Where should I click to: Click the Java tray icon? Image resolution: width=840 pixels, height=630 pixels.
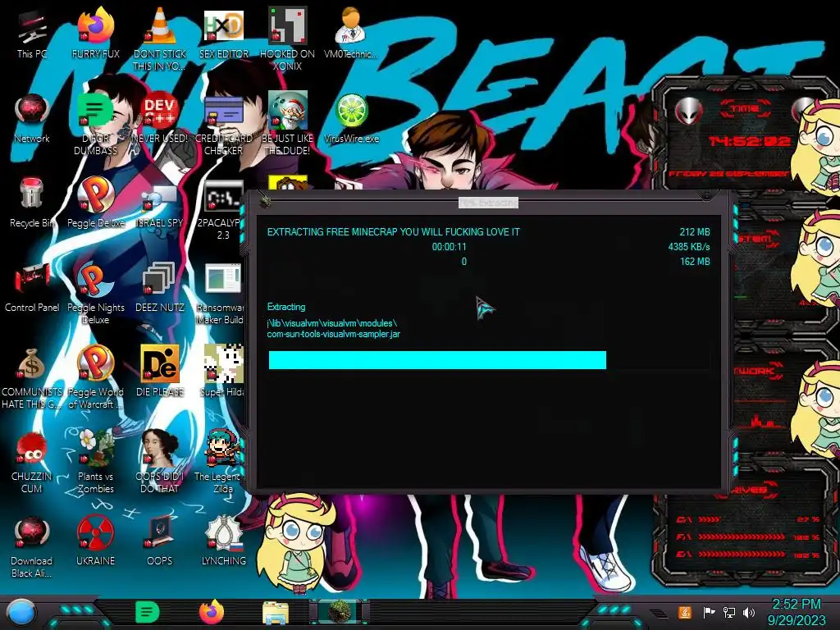(x=685, y=612)
